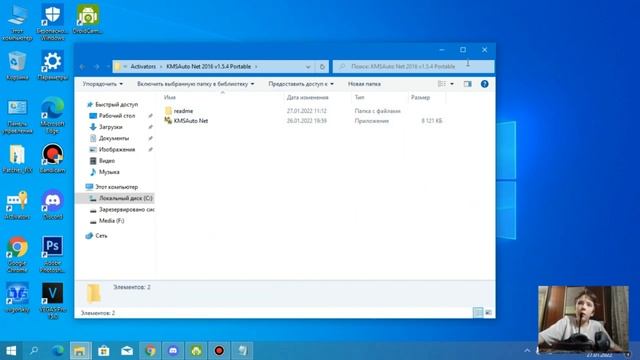Viewport: 640px width, 360px height.
Task: Open the Patcher folder on desktop
Action: 17,159
